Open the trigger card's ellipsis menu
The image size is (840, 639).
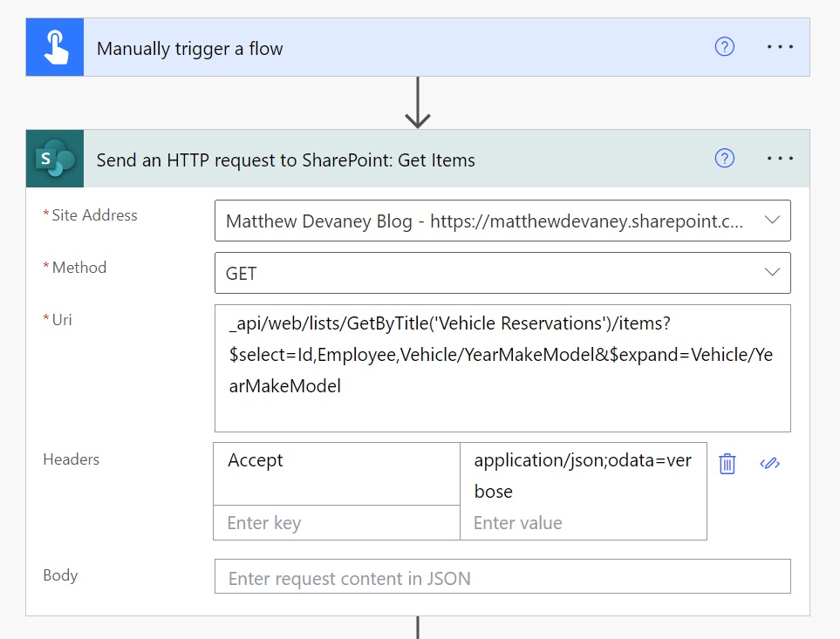780,47
